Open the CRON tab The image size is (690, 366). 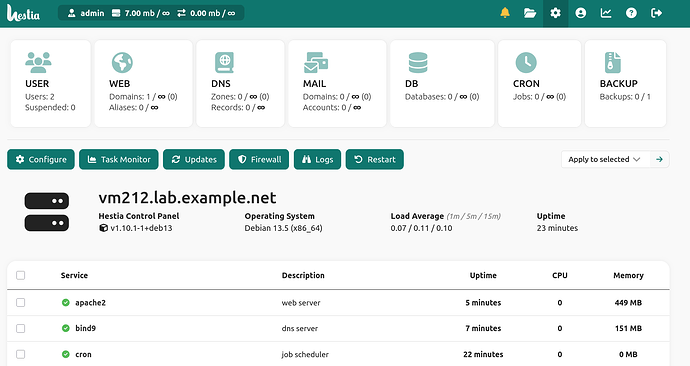coord(540,84)
